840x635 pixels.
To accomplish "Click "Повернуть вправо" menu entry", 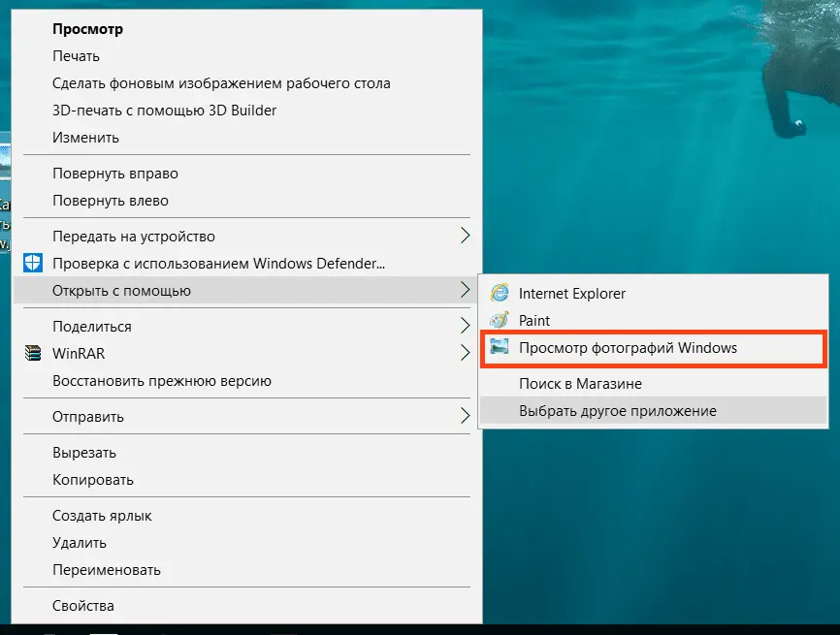I will point(114,174).
